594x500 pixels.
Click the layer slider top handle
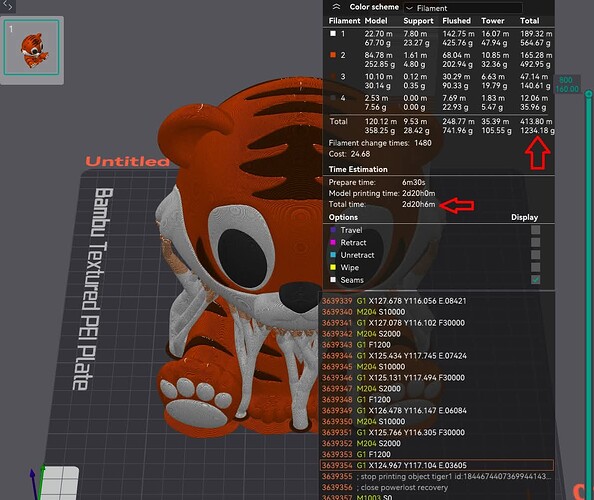(588, 94)
